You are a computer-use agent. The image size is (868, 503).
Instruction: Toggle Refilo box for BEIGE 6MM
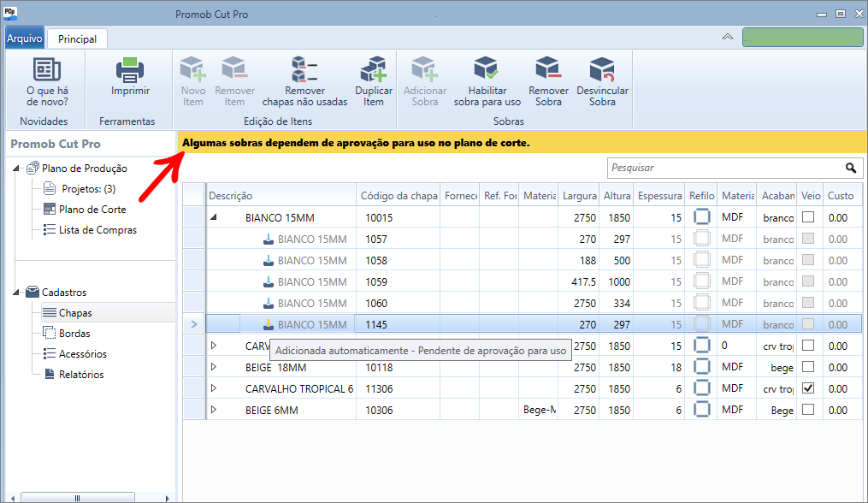click(x=701, y=410)
